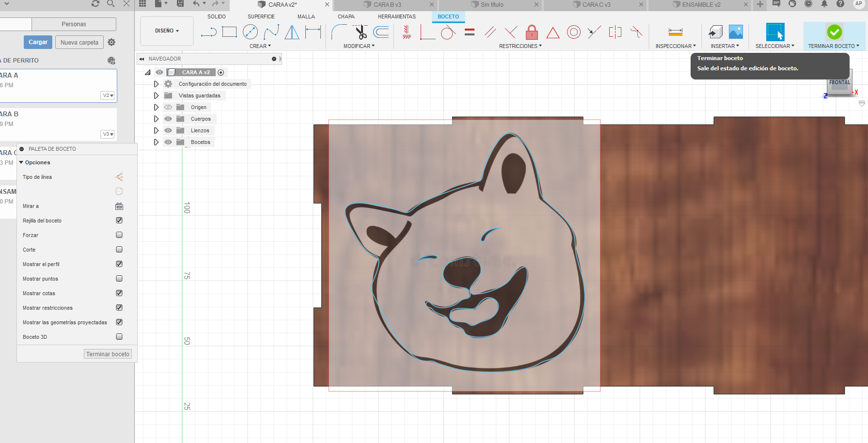Enable Mostrar puntos checkbox
Screen dimensions: 868x443
(x=119, y=279)
